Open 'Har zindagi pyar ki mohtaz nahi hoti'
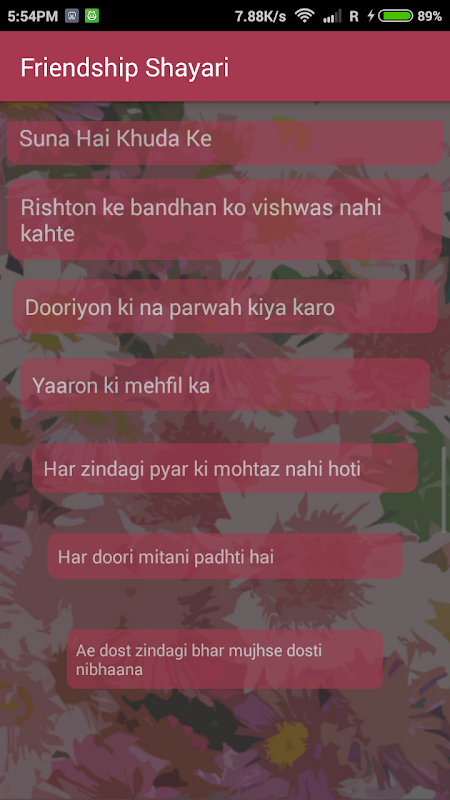The height and width of the screenshot is (800, 450). 225,468
